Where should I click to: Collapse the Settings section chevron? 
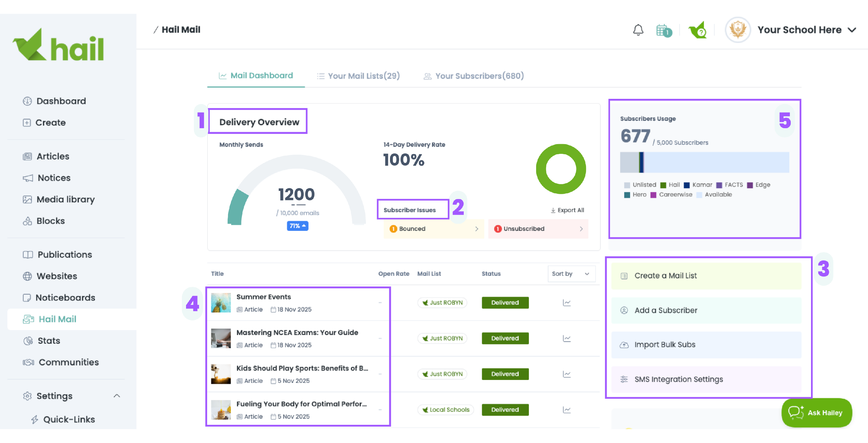pos(117,396)
